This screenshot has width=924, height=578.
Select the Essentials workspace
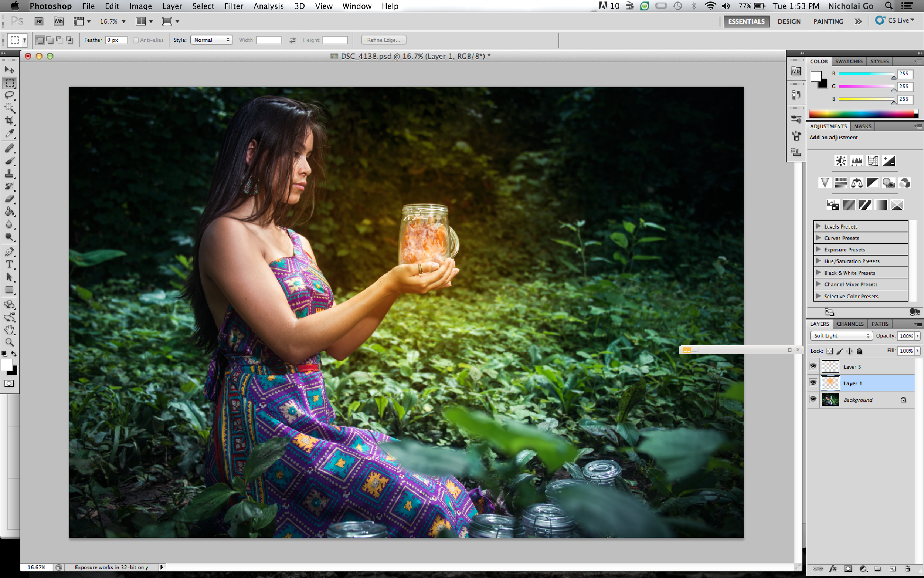pyautogui.click(x=746, y=21)
